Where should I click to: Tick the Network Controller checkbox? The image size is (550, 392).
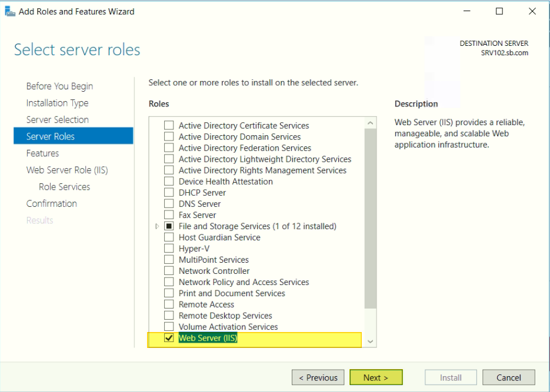pyautogui.click(x=169, y=271)
